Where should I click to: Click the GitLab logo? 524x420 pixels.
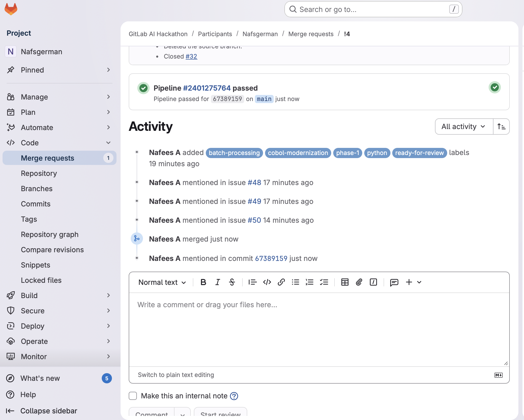tap(11, 9)
